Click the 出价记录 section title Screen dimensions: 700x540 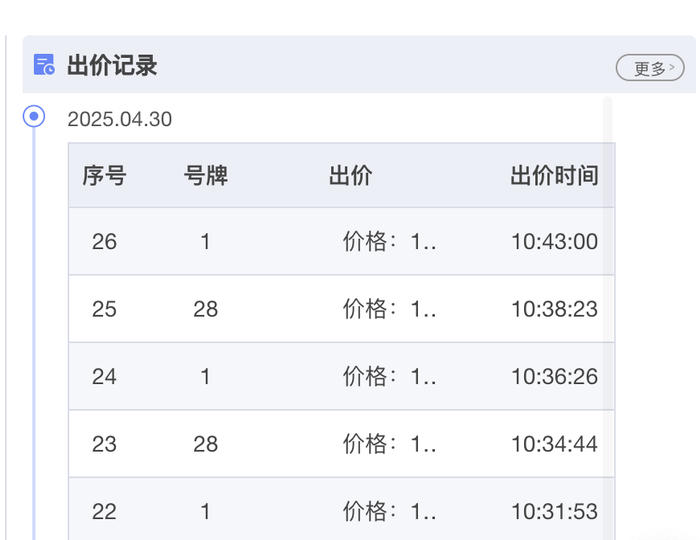pyautogui.click(x=112, y=66)
